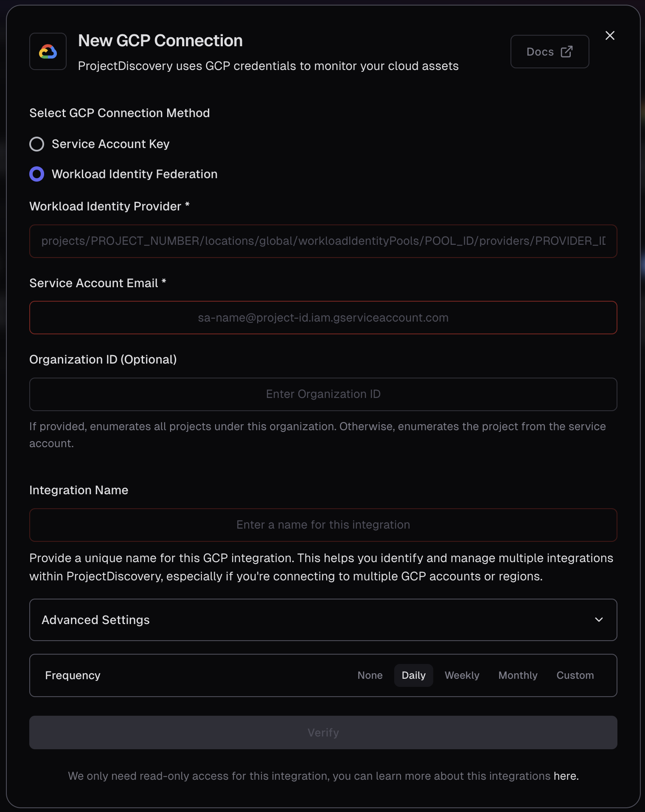This screenshot has width=645, height=812.
Task: Switch frequency to Weekly
Action: (x=462, y=675)
